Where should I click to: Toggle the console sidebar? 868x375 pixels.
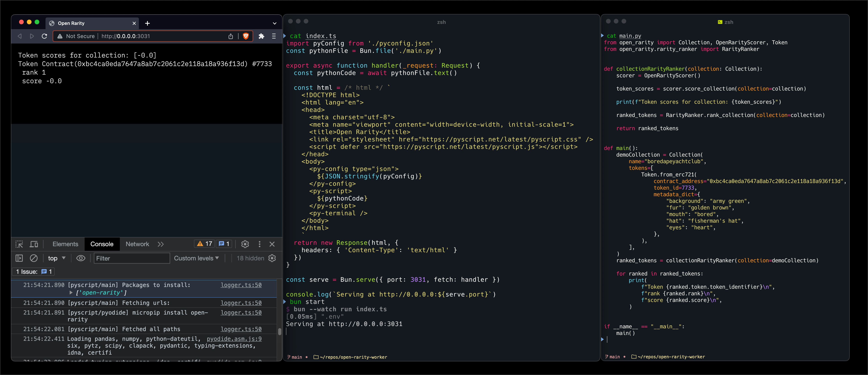point(19,258)
